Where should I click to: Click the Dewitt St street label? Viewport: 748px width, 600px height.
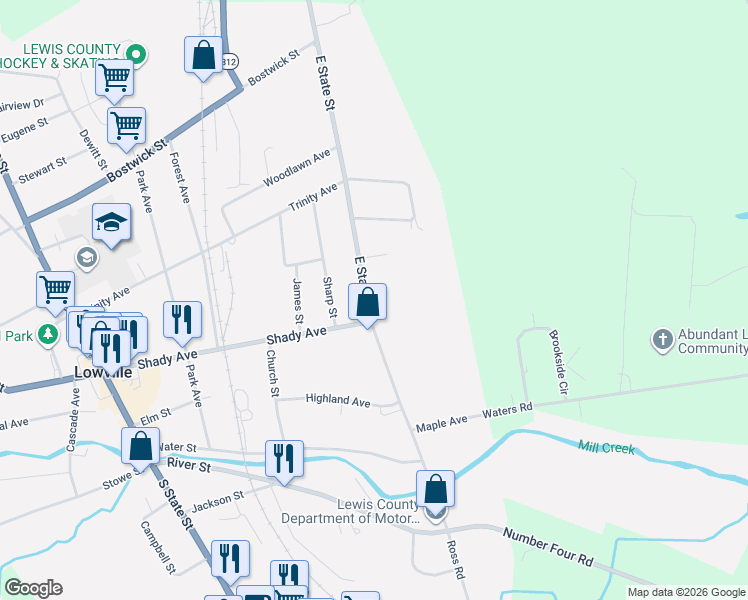pyautogui.click(x=93, y=149)
